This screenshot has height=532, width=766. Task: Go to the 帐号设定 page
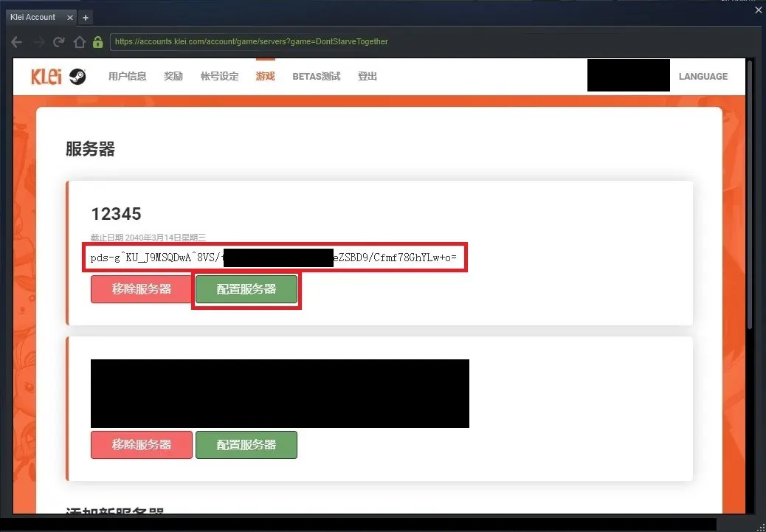219,77
